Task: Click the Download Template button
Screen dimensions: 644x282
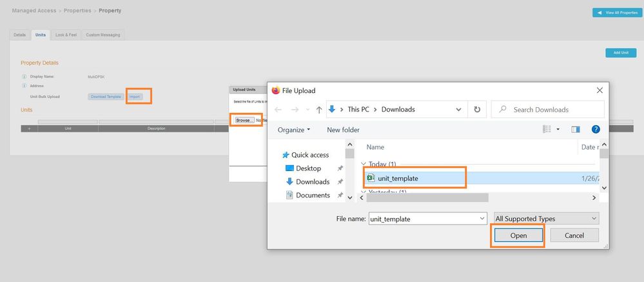Action: pos(105,96)
